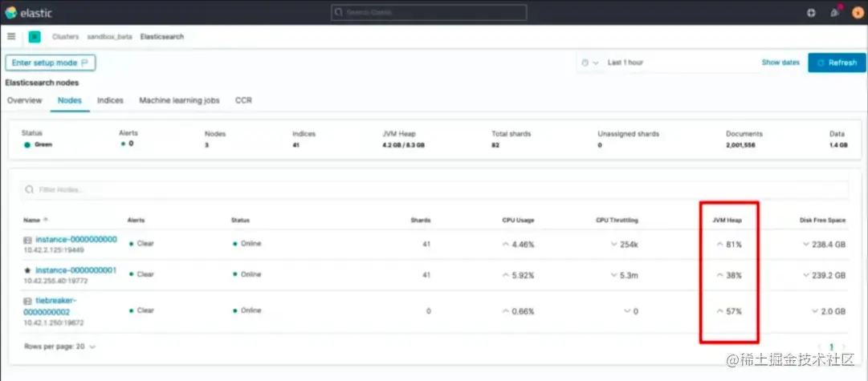
Task: Click the Online status for tiebreaker-0000000002
Action: click(251, 310)
